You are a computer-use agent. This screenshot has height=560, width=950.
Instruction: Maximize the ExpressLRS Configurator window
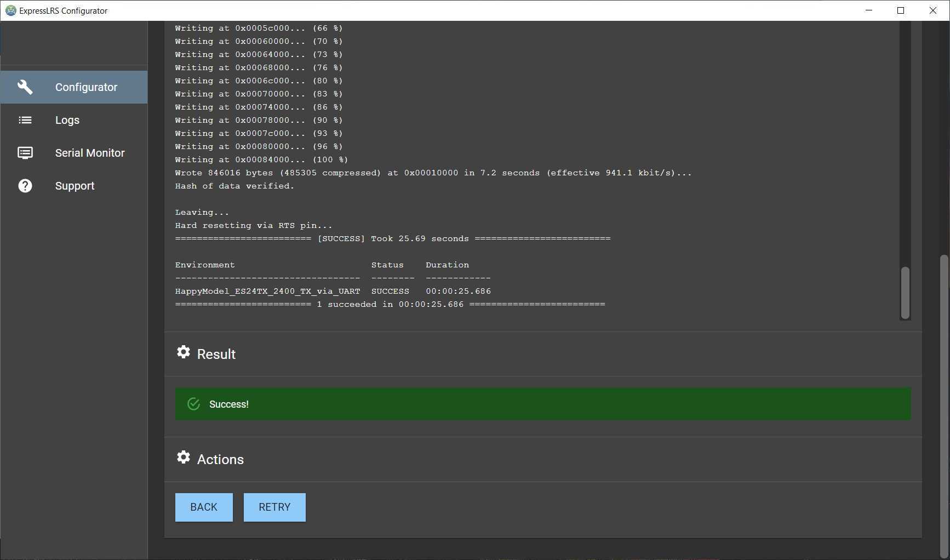pyautogui.click(x=901, y=10)
